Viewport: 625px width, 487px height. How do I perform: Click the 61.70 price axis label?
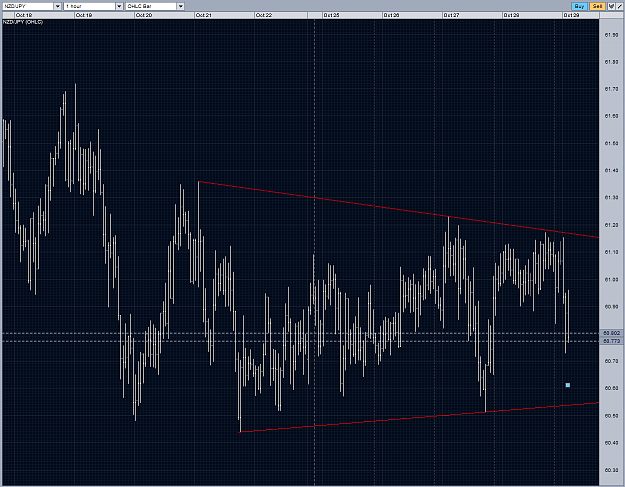(x=611, y=89)
